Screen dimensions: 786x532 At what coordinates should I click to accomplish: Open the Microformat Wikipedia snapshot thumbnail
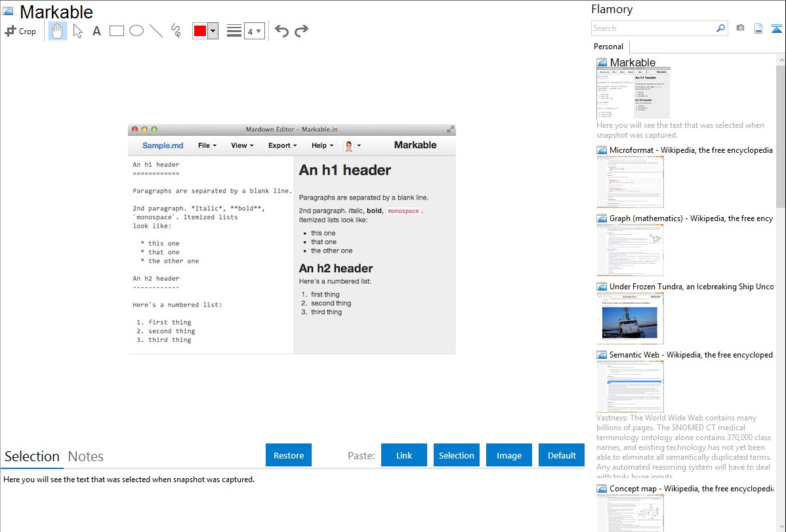[x=630, y=182]
